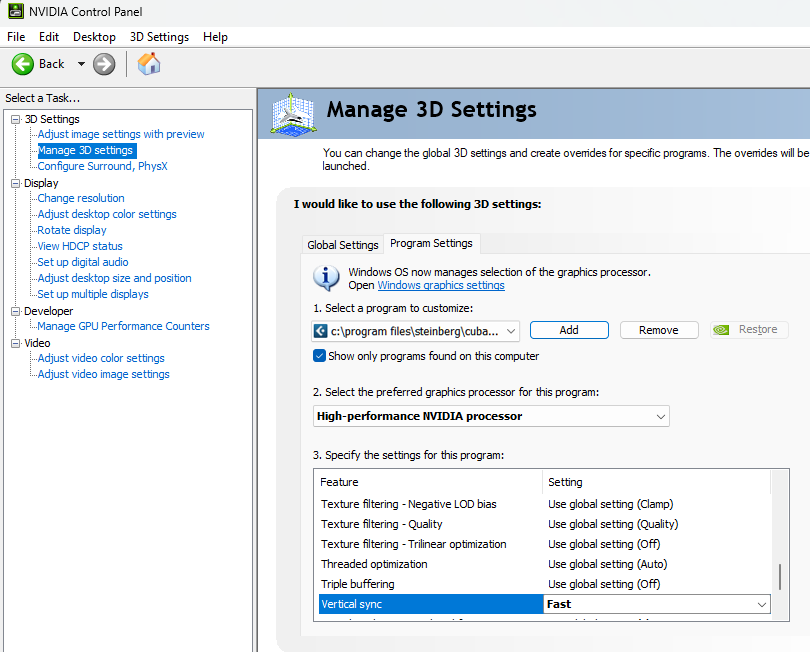
Task: Click the Cubase program icon in dropdown
Action: (321, 330)
